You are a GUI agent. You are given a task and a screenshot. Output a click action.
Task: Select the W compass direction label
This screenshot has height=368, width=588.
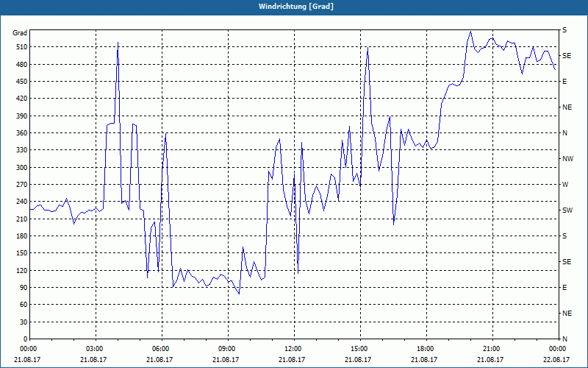click(x=565, y=185)
